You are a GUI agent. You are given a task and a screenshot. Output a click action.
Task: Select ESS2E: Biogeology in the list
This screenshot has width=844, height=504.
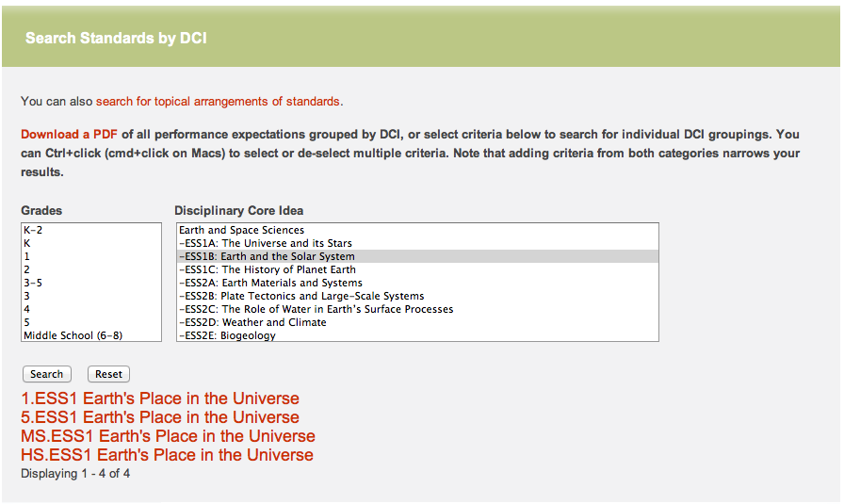pyautogui.click(x=417, y=335)
